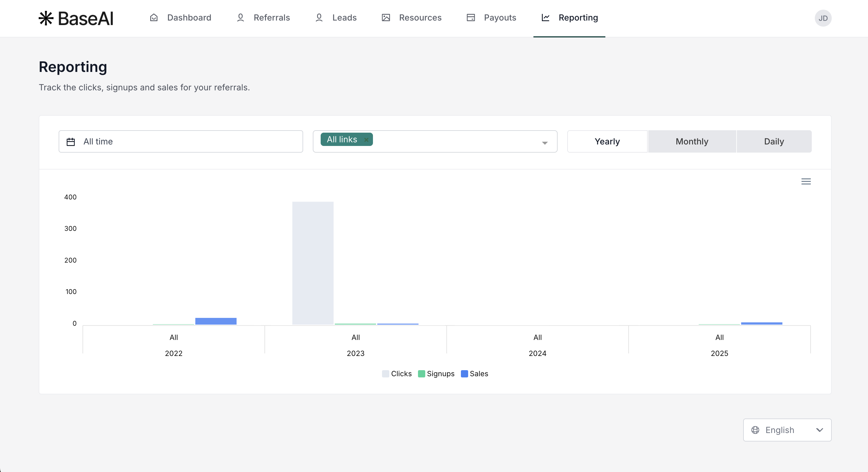Click the BaseAI asterisk logo

[x=46, y=18]
